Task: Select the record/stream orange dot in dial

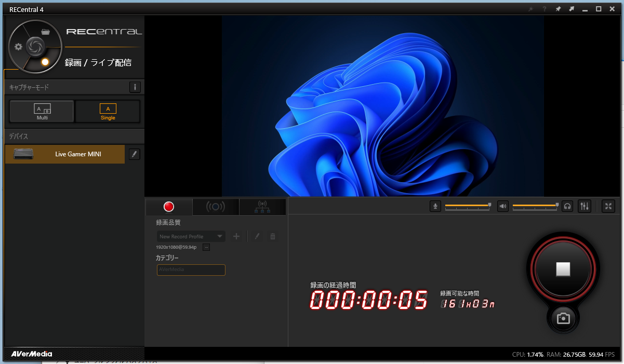Action: coord(45,62)
